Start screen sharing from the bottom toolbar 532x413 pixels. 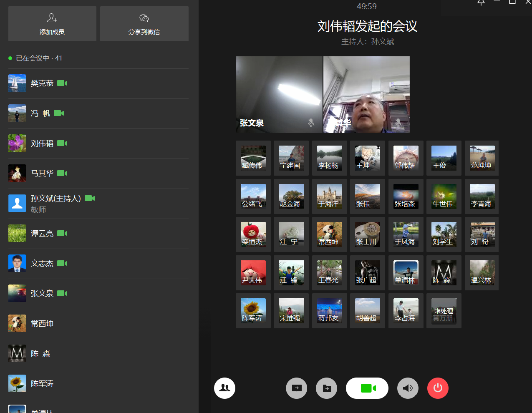[297, 388]
